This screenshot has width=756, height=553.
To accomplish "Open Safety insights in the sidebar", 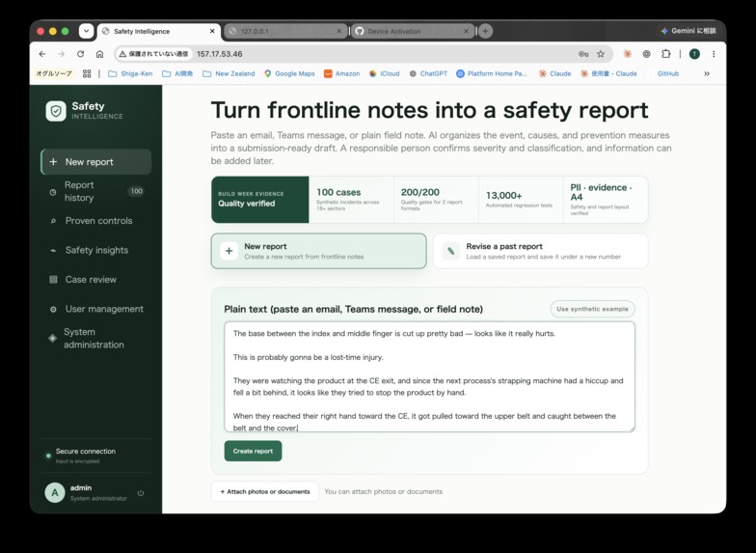I will 96,251.
